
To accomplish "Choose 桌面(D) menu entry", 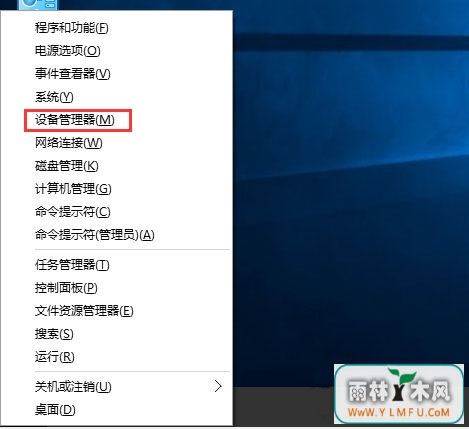I will point(55,409).
